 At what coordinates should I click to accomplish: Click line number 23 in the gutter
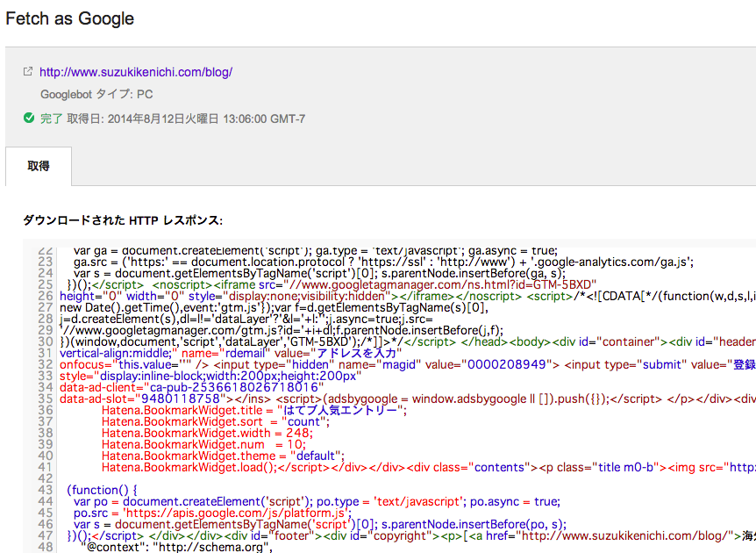(46, 262)
